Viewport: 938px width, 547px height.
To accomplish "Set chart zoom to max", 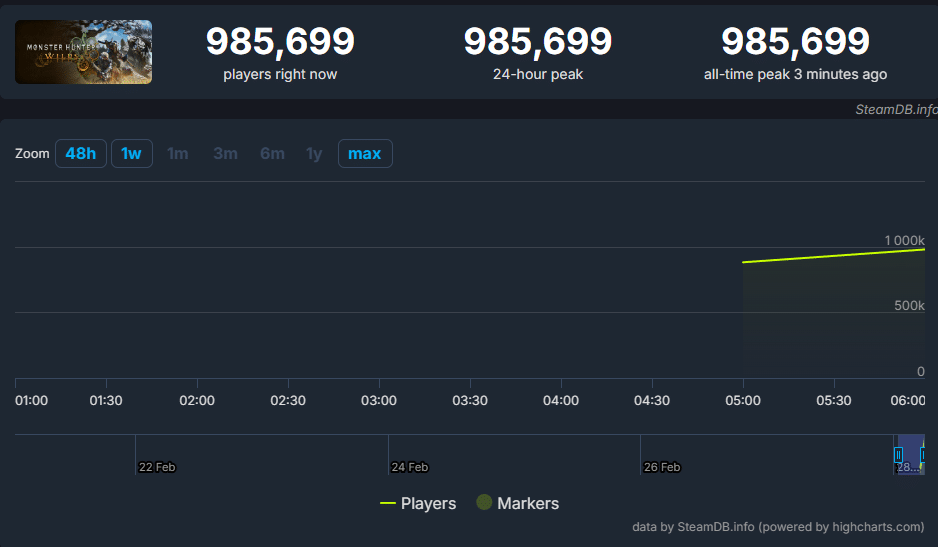I will 365,154.
